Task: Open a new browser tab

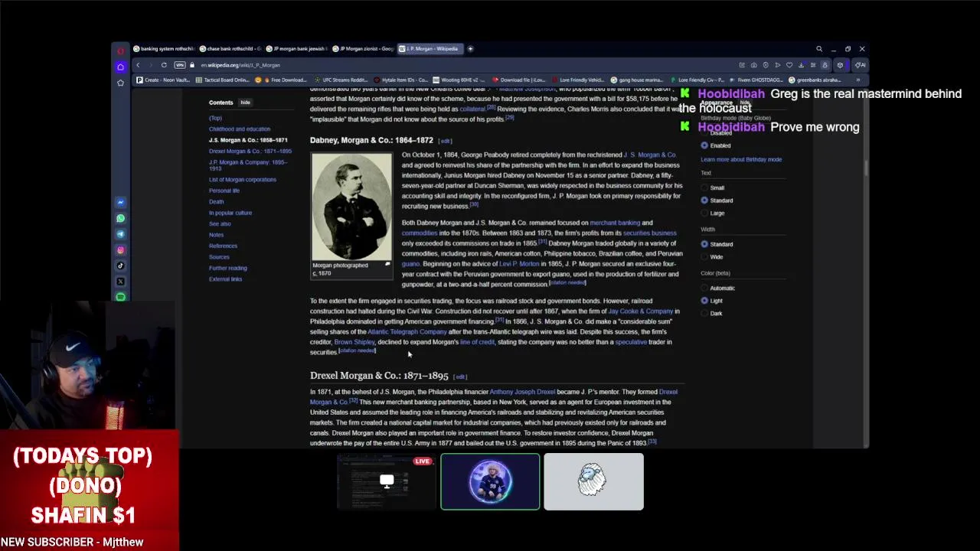Action: pyautogui.click(x=471, y=49)
